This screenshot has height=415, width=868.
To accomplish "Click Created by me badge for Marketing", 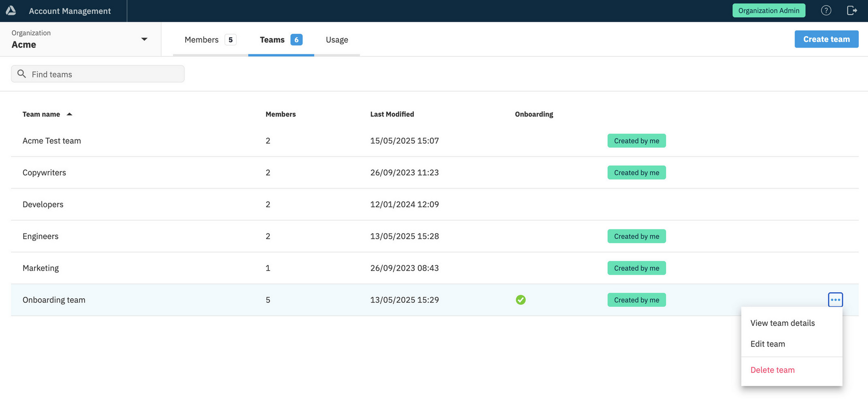I will (637, 268).
